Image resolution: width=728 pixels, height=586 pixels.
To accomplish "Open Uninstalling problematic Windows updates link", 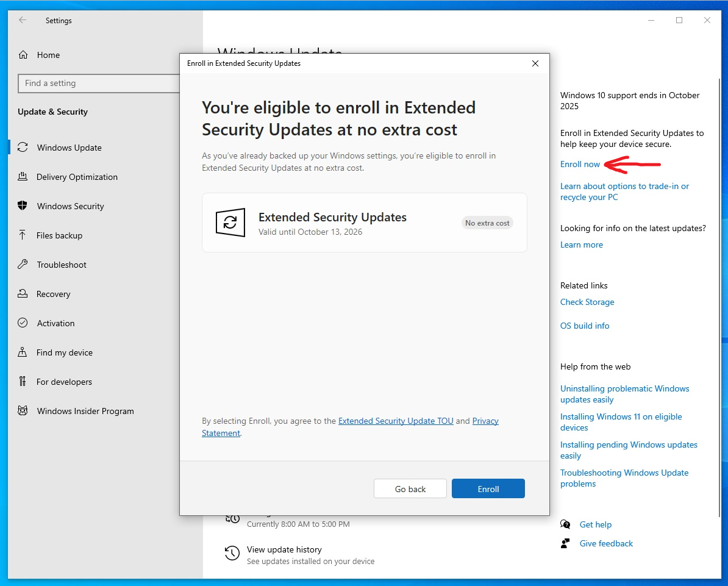I will point(624,394).
